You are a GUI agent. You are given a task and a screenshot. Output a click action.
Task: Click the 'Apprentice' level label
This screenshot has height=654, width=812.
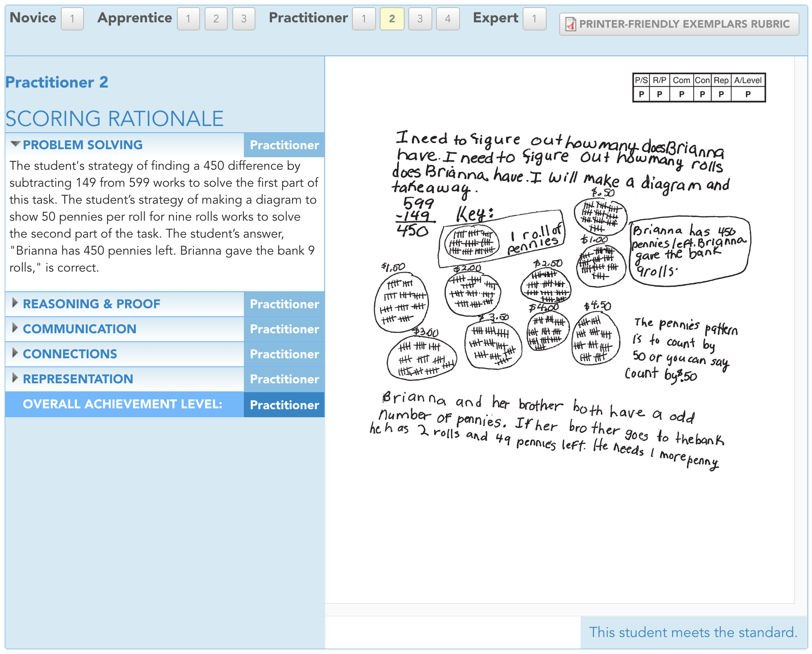pos(135,18)
